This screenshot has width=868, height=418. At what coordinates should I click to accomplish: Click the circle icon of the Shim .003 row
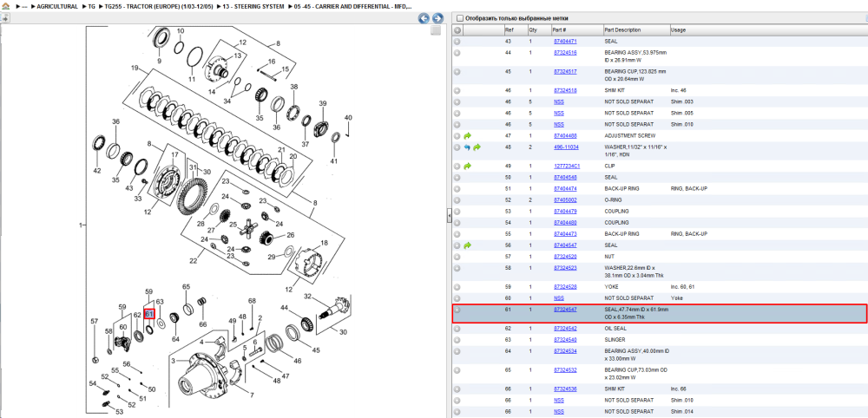457,101
